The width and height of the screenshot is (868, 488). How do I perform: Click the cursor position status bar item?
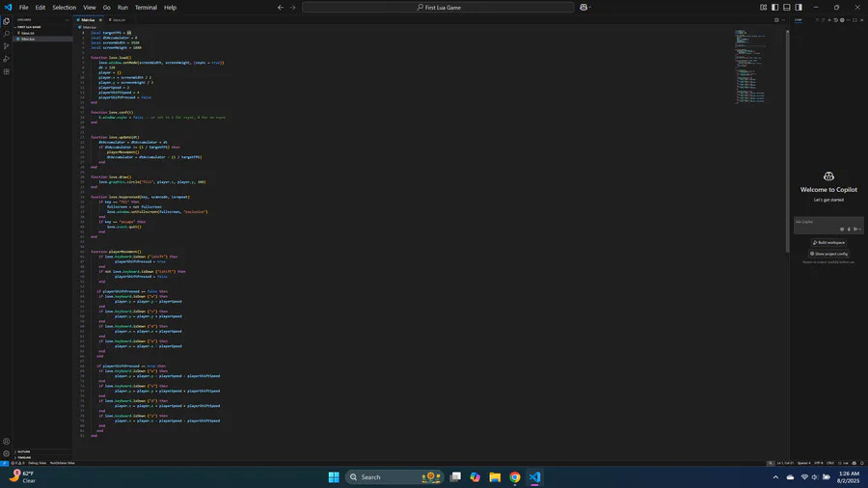[785, 463]
